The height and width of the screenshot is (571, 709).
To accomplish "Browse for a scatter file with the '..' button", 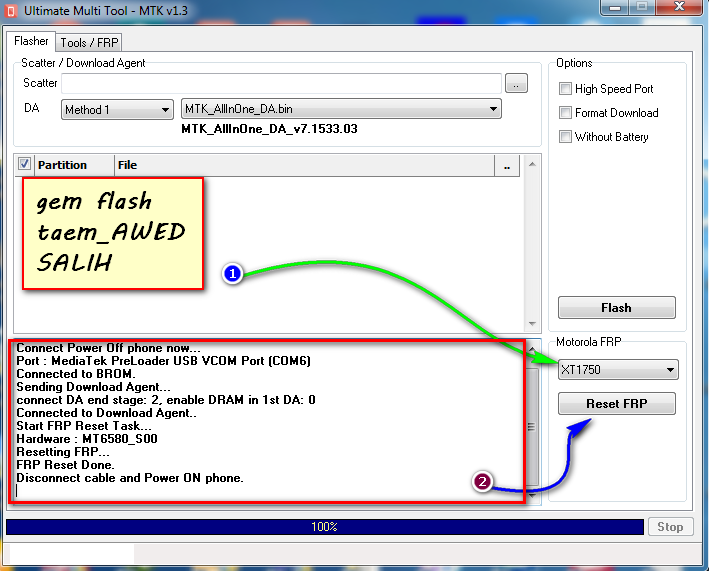I will pyautogui.click(x=516, y=83).
